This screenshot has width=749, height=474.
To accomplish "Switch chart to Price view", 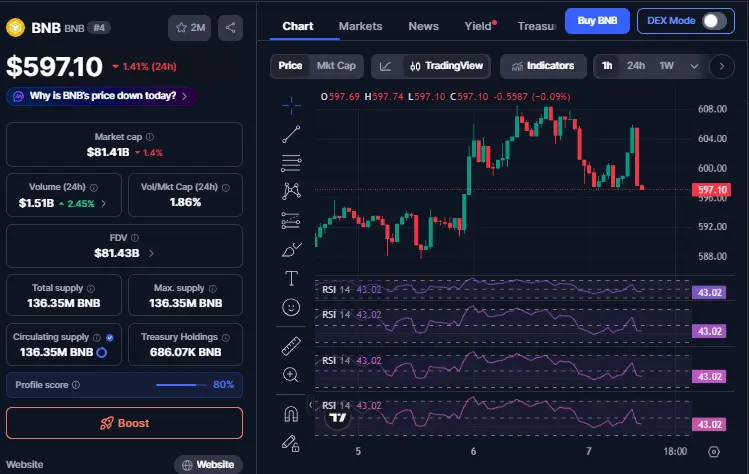I will coord(290,66).
